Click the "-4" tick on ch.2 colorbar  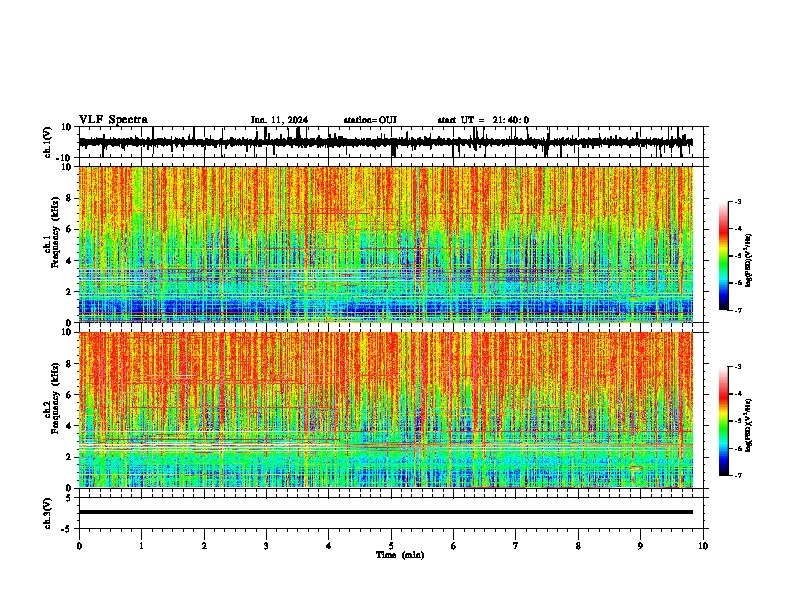coord(738,394)
